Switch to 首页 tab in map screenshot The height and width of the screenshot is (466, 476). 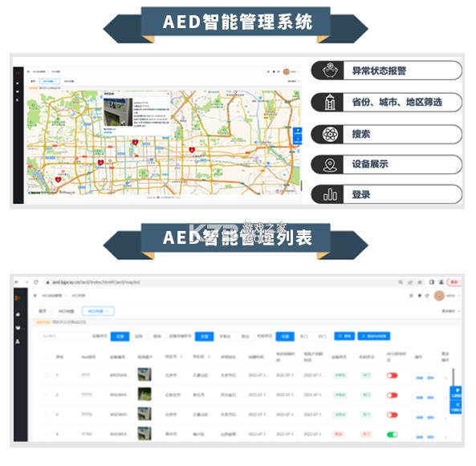coord(33,81)
